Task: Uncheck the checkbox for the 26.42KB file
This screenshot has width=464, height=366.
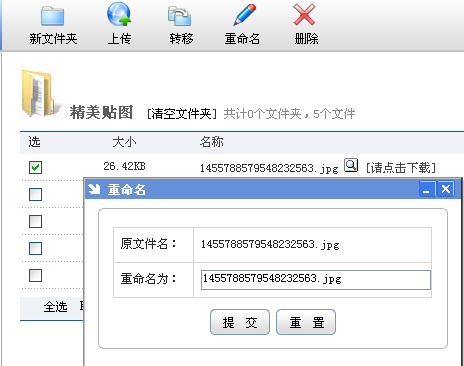Action: point(35,167)
